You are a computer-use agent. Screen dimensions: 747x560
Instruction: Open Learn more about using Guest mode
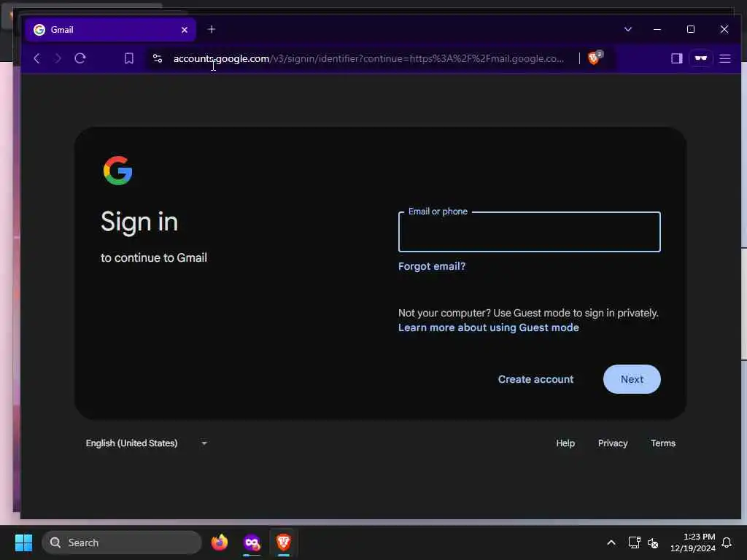[x=488, y=327]
